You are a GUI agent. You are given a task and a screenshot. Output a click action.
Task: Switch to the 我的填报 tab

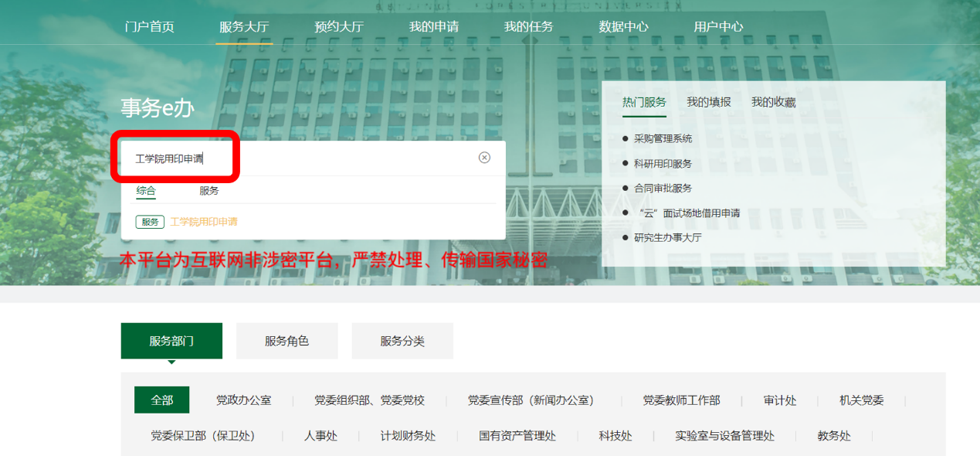tap(709, 102)
